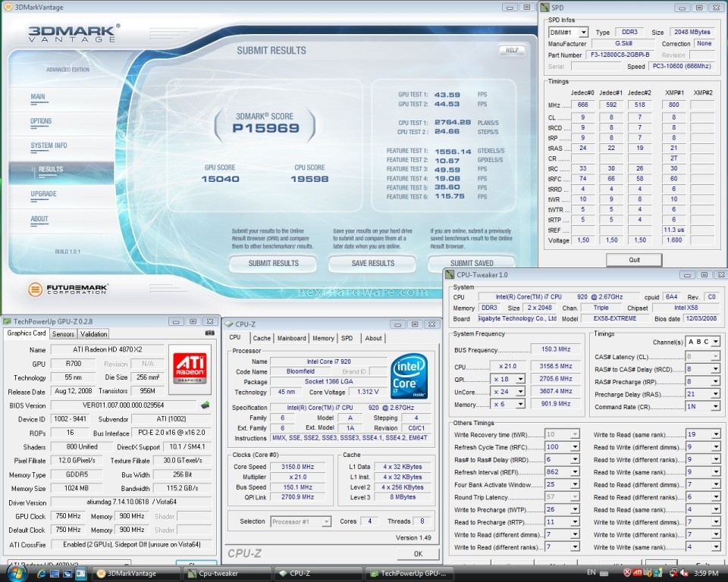Switch to the Validation tab in GPU-Z
This screenshot has height=582, width=728.
click(93, 333)
